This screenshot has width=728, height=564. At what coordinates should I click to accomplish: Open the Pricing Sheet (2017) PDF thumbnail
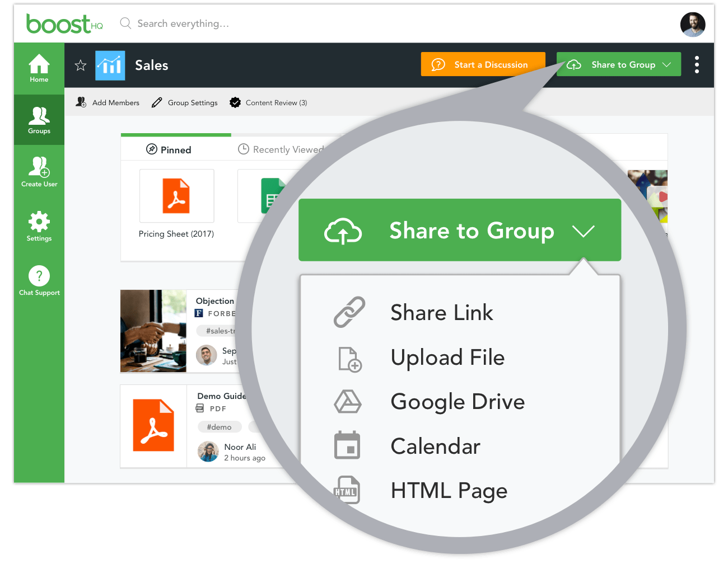(177, 196)
